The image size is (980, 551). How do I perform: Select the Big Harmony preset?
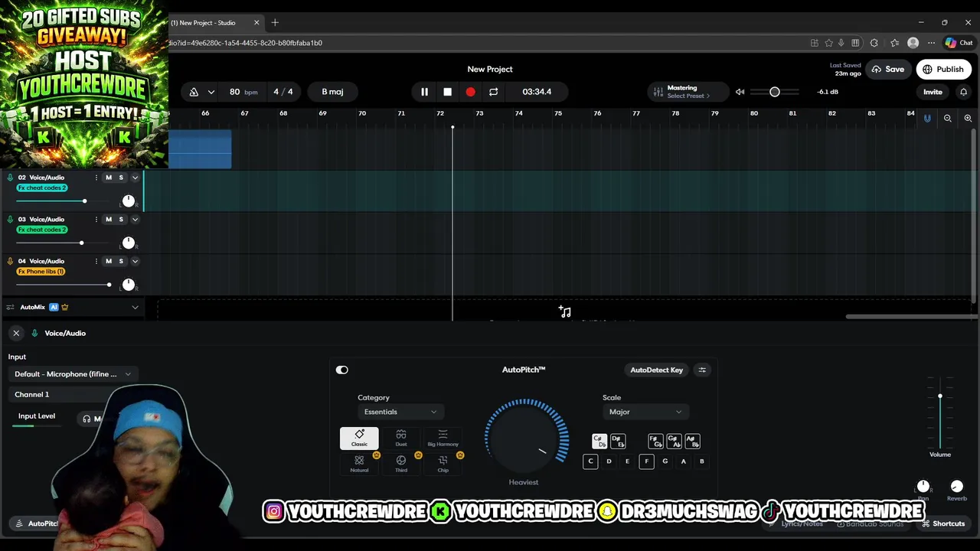(x=443, y=438)
